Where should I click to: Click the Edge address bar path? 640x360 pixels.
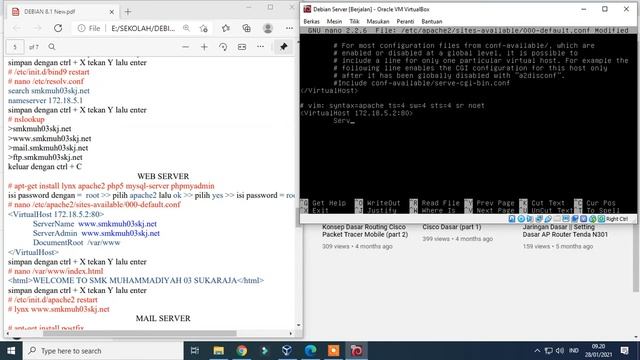[143, 28]
